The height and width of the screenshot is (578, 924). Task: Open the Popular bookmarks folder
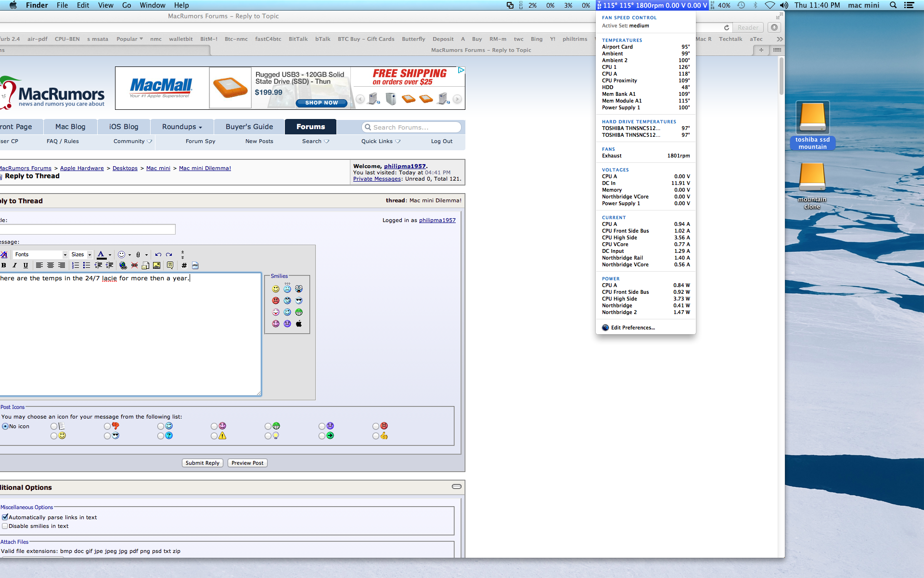[129, 39]
